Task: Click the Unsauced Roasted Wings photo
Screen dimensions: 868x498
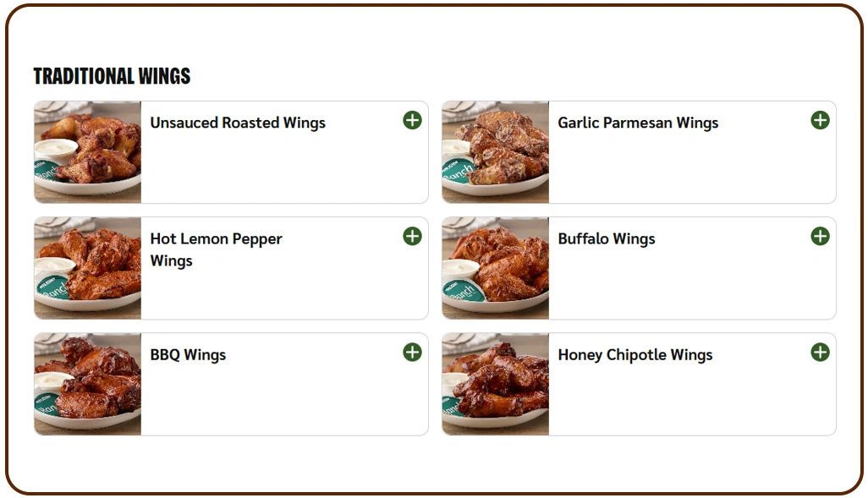Action: point(87,152)
